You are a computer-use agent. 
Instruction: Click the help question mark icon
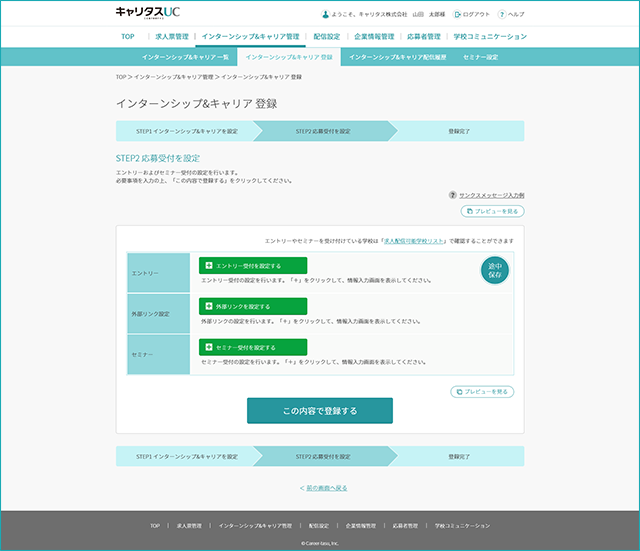pyautogui.click(x=502, y=14)
